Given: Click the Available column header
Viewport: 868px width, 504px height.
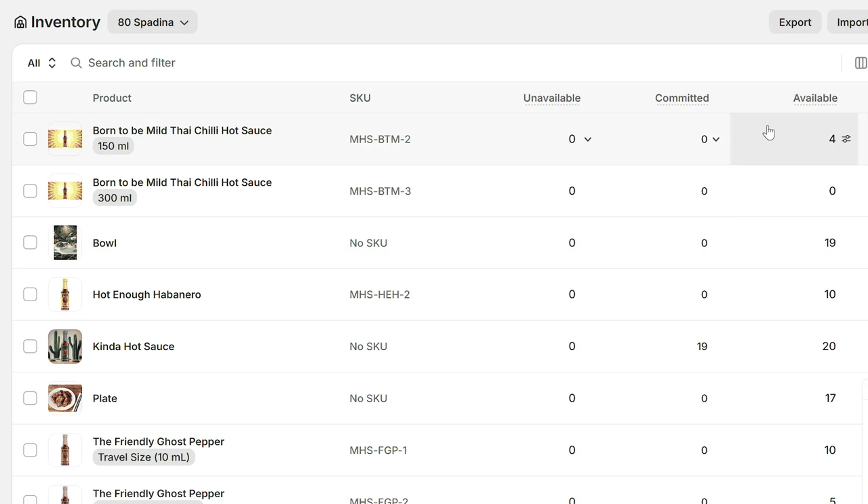Looking at the screenshot, I should click(x=815, y=98).
